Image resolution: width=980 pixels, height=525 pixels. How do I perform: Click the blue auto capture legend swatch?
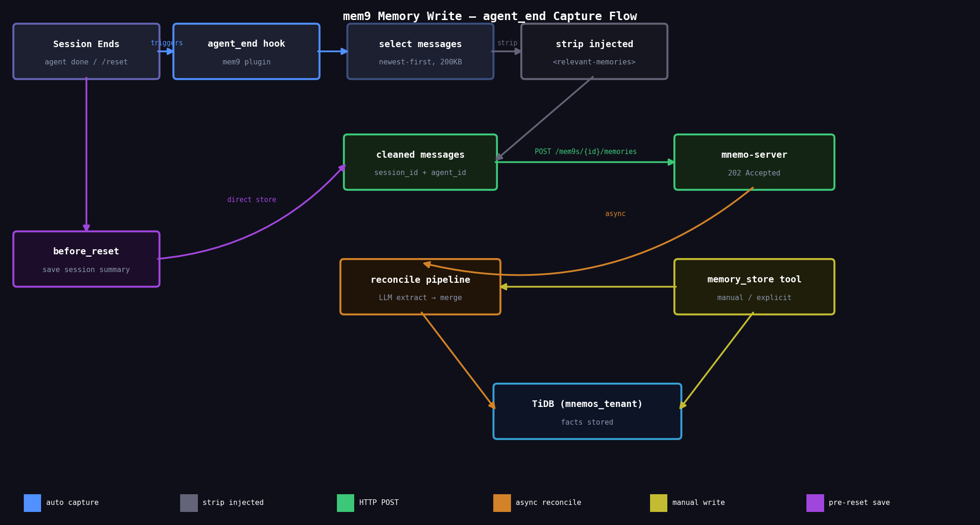point(32,503)
